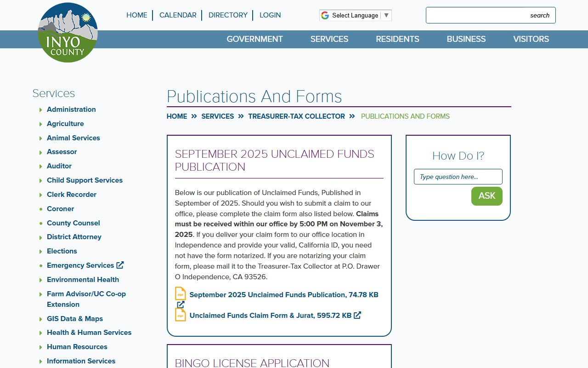Open September 2025 Unclaimed Funds Publication PDF link
The width and height of the screenshot is (588, 368).
point(284,295)
